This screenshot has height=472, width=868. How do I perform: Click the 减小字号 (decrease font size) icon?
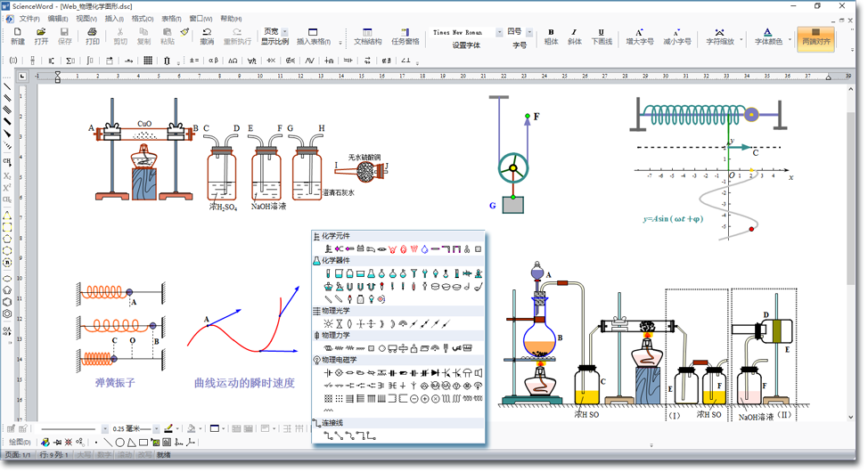[x=676, y=36]
